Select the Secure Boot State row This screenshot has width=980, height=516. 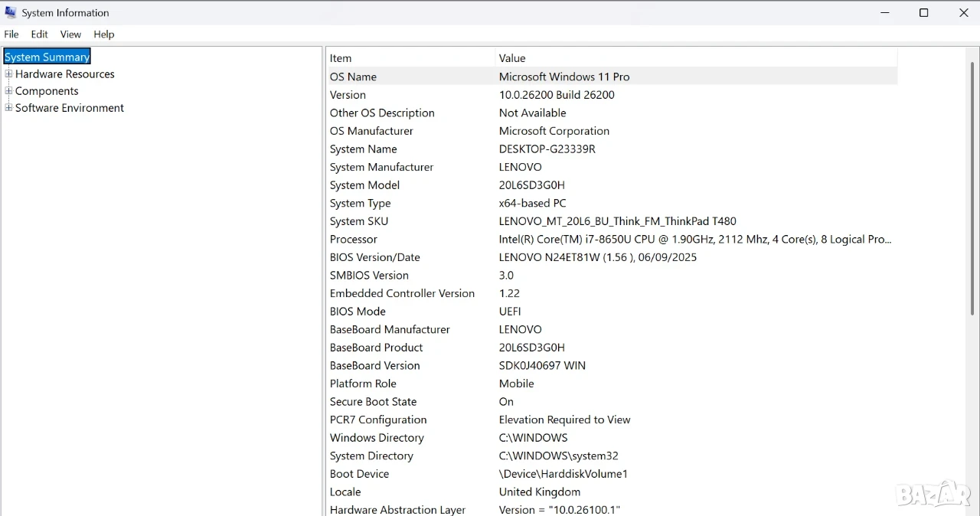click(x=612, y=402)
